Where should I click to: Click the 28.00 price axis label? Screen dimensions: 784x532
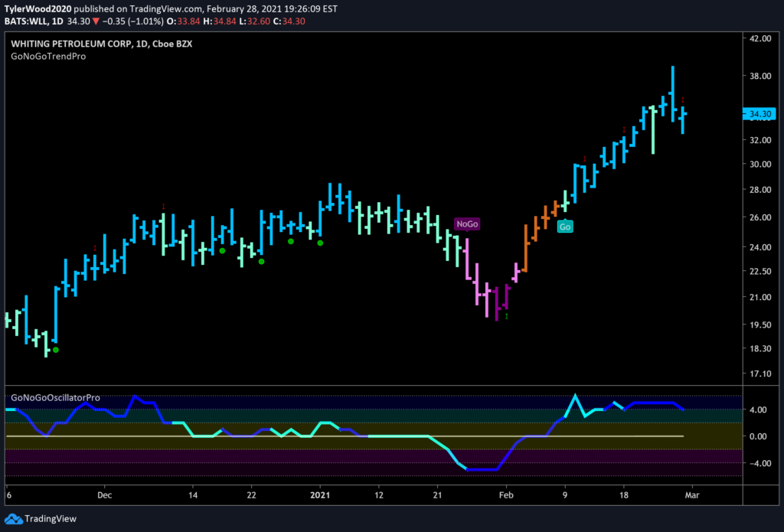pyautogui.click(x=760, y=190)
